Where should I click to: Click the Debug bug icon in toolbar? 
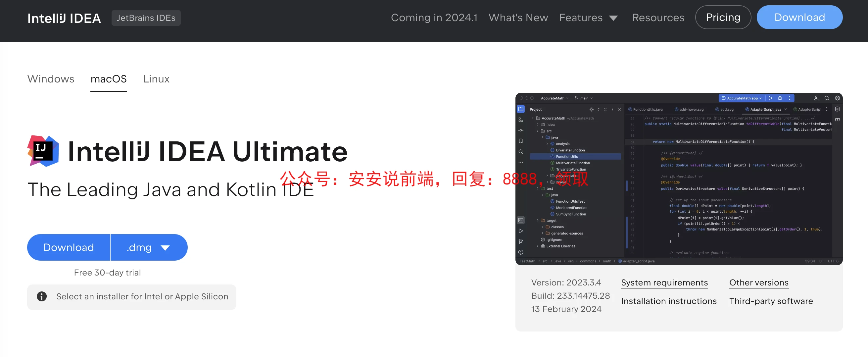click(780, 98)
